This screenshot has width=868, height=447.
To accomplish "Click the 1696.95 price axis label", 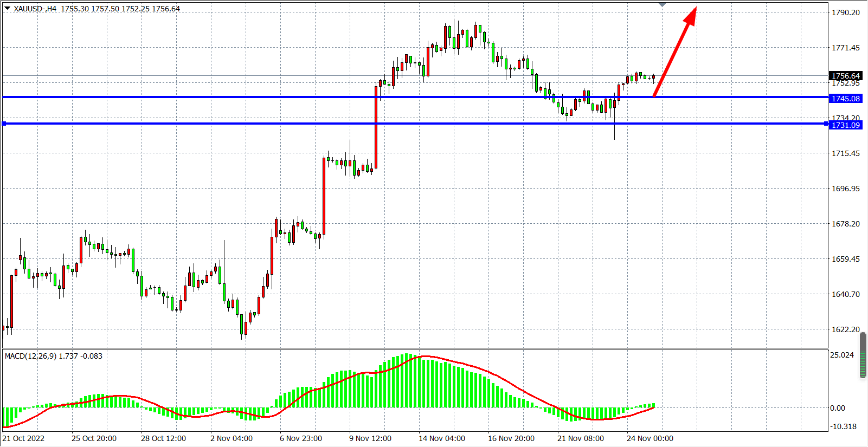I will [x=846, y=189].
